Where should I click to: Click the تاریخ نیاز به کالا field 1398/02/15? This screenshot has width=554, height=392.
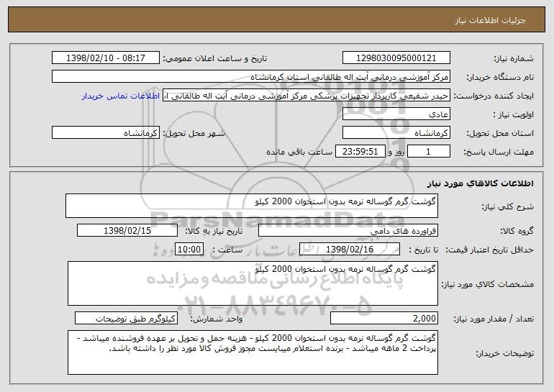coord(127,231)
